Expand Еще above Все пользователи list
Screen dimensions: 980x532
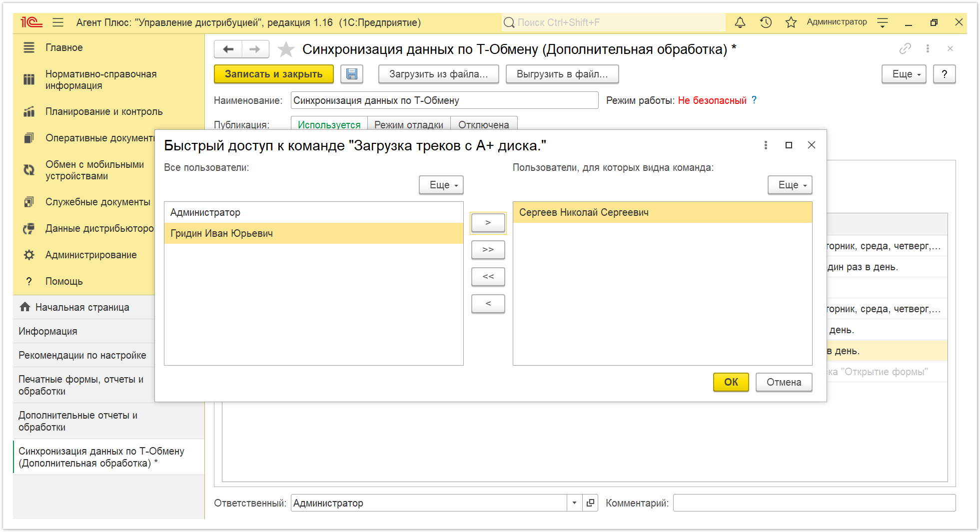pyautogui.click(x=441, y=185)
